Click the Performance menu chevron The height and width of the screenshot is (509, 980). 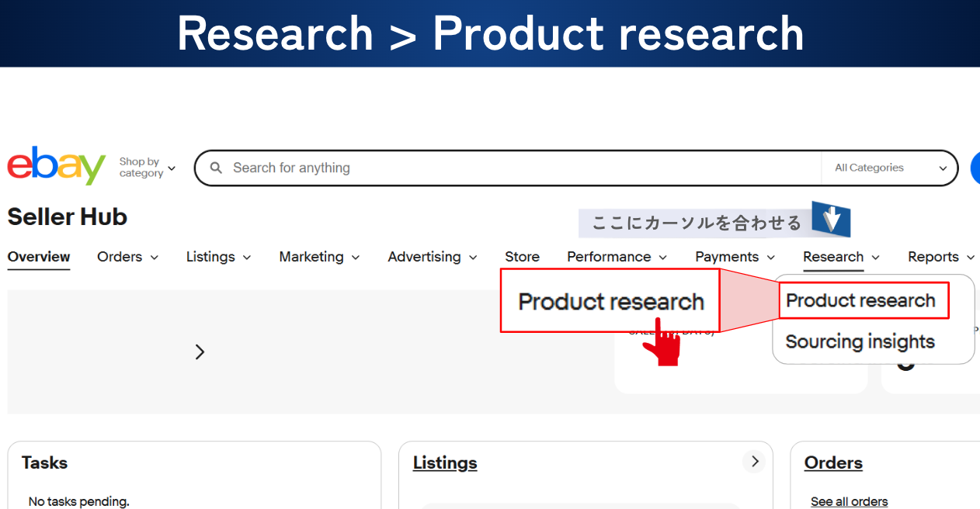pos(662,258)
